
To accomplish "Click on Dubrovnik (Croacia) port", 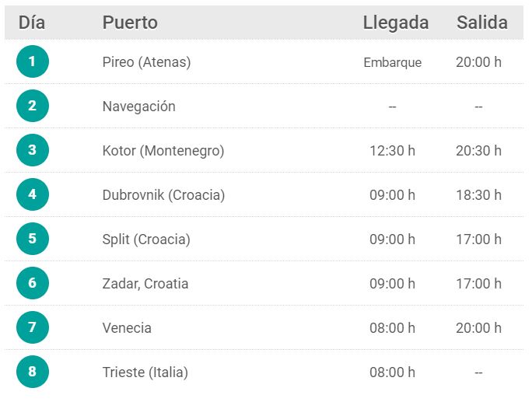I will 163,195.
